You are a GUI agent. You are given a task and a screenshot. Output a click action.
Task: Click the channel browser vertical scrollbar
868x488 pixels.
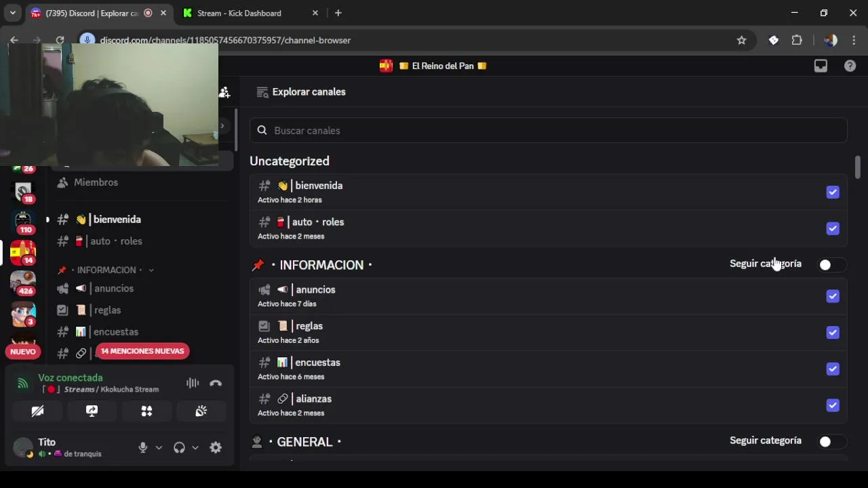click(857, 167)
